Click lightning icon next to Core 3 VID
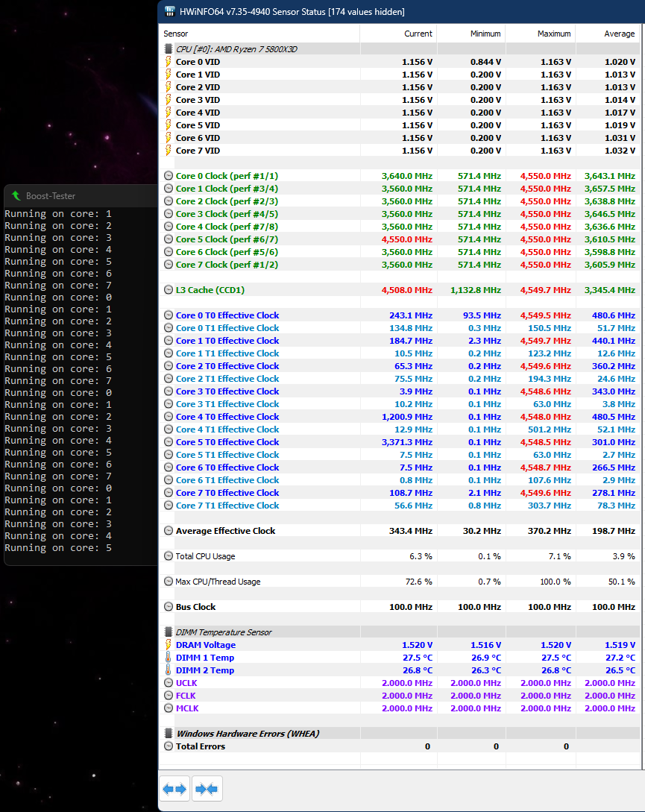645x812 pixels. point(169,100)
